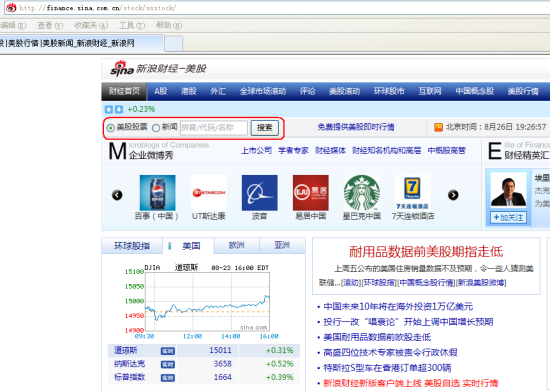Screen dimensions: 550x392
Task: Open the Starbucks 星巴克中国 logo
Action: (x=362, y=193)
